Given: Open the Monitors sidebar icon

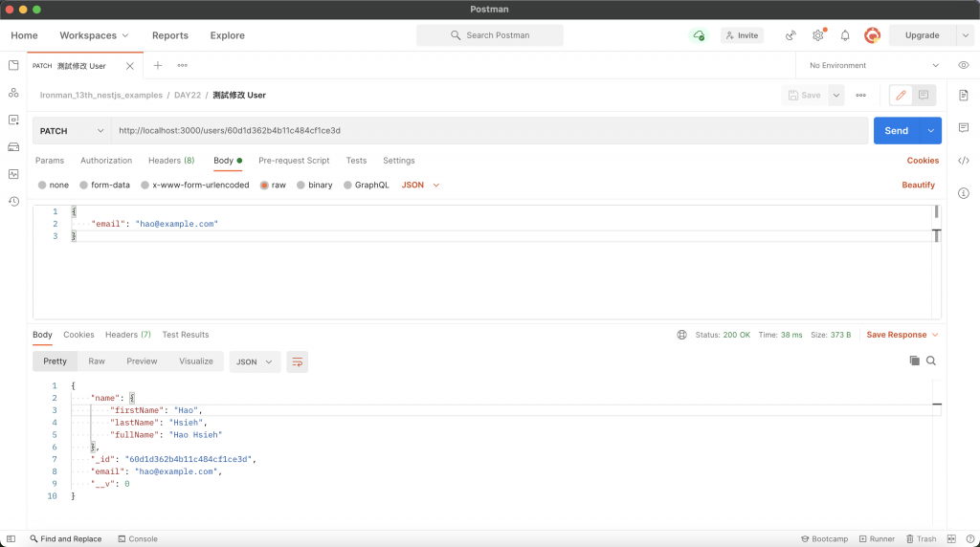Looking at the screenshot, I should pos(13,174).
